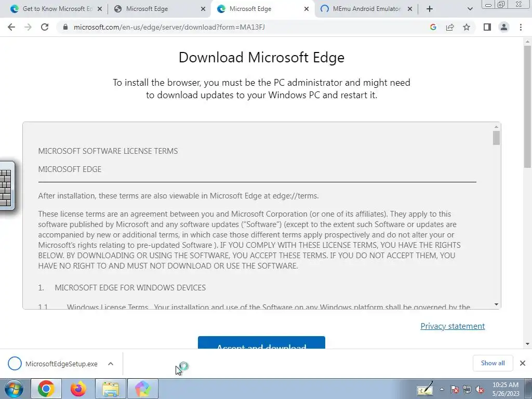The width and height of the screenshot is (532, 399).
Task: Switch to the second Microsoft Edge tab
Action: [x=159, y=9]
